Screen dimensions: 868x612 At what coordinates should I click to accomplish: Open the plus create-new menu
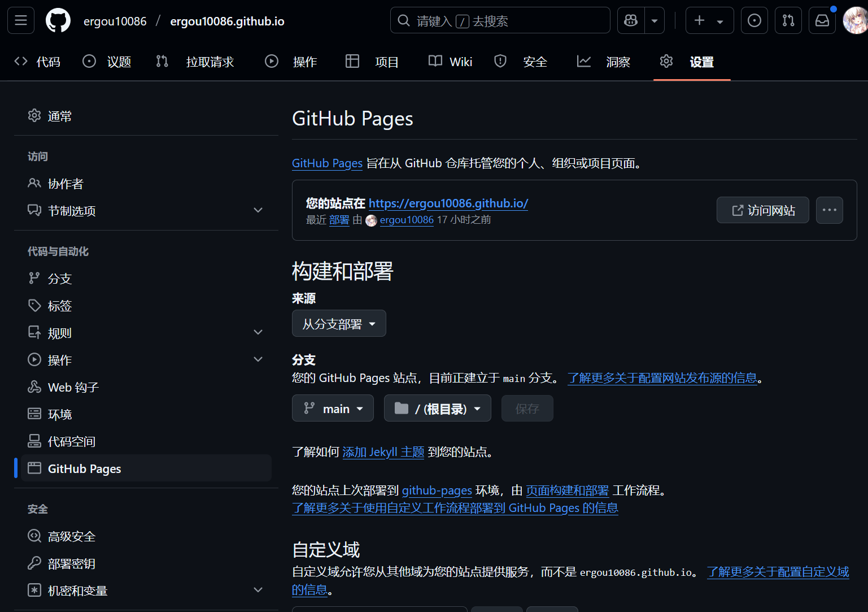pyautogui.click(x=709, y=20)
